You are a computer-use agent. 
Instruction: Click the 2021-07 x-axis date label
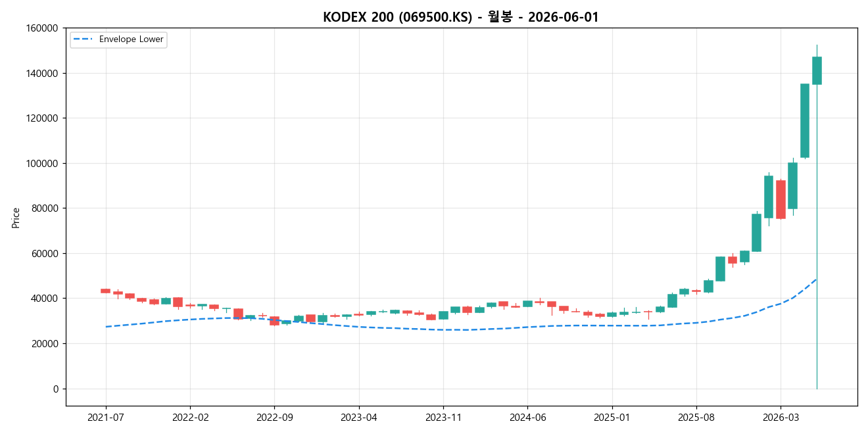(106, 417)
